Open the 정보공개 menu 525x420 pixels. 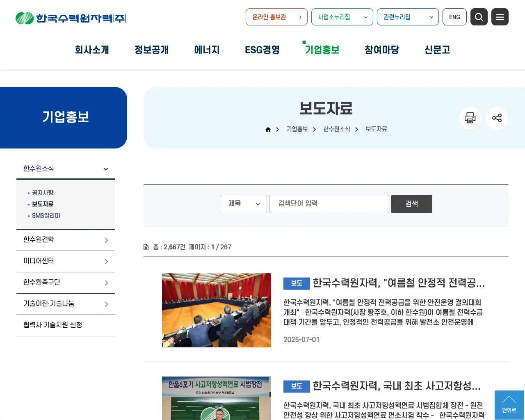pyautogui.click(x=151, y=50)
